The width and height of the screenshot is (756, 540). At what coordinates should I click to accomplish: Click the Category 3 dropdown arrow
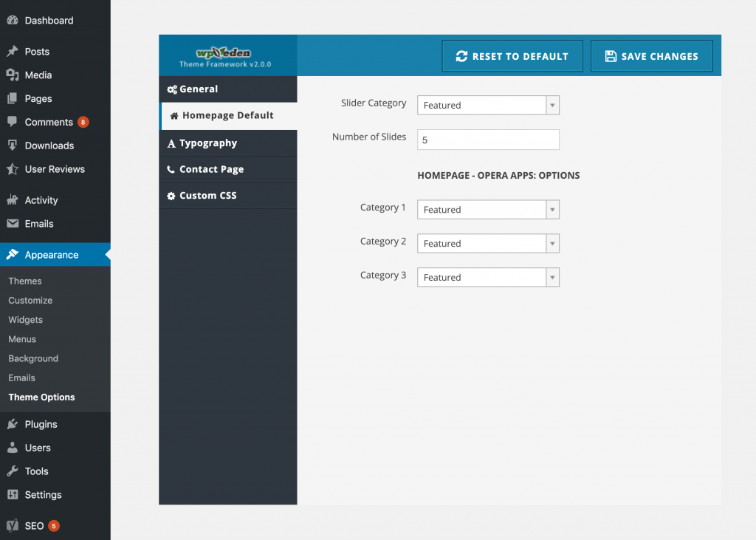coord(552,278)
